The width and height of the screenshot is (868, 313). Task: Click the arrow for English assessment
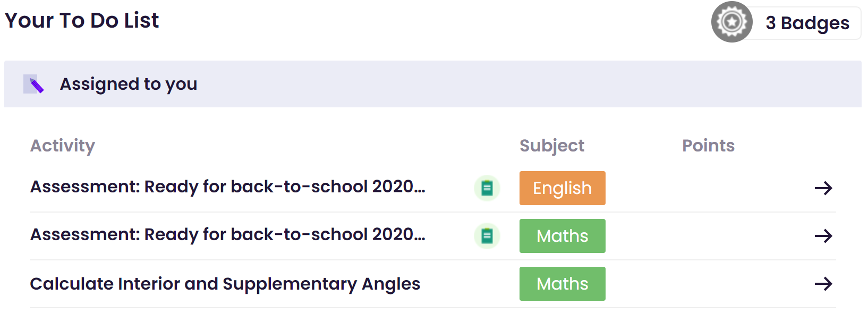(823, 188)
